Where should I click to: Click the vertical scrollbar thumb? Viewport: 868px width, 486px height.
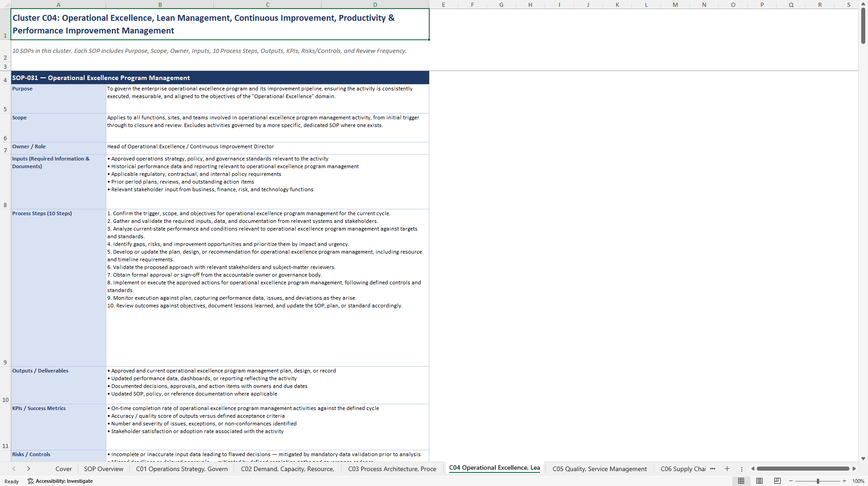point(863,26)
